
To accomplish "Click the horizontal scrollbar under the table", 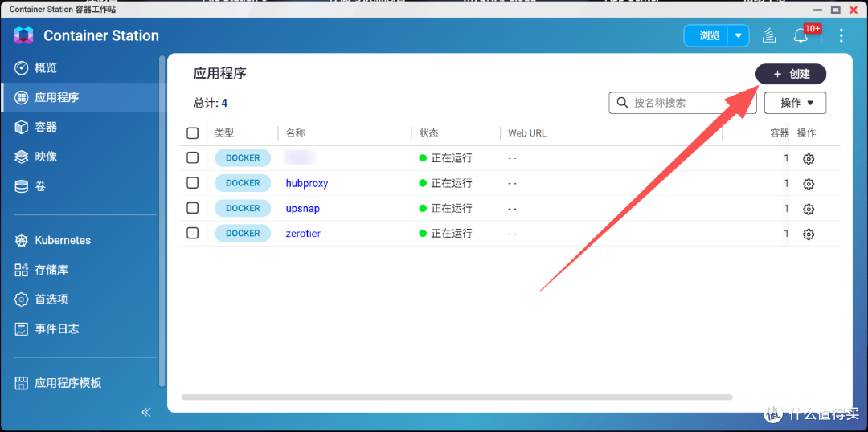I will pyautogui.click(x=457, y=397).
